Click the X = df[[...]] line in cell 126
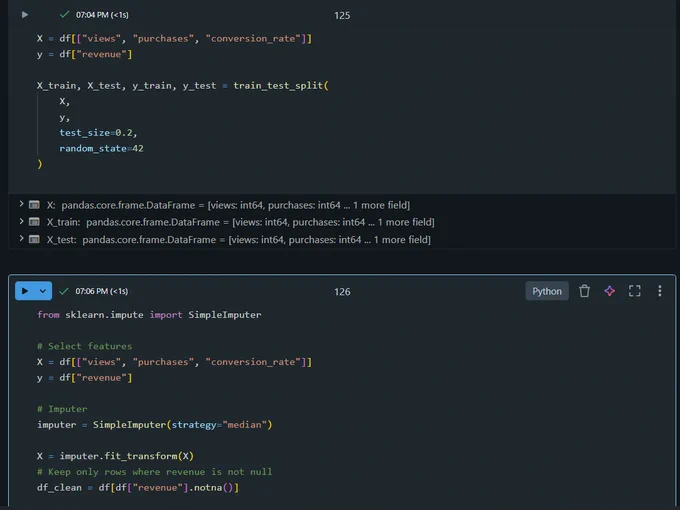The height and width of the screenshot is (510, 680). [174, 362]
